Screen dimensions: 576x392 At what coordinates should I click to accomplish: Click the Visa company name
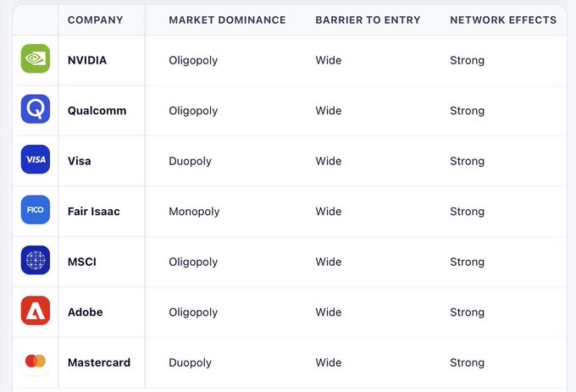tap(80, 161)
